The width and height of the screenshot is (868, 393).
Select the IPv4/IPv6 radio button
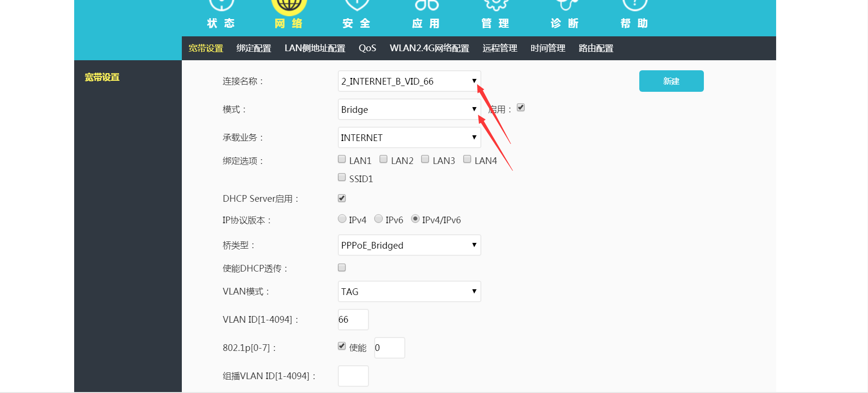tap(415, 219)
